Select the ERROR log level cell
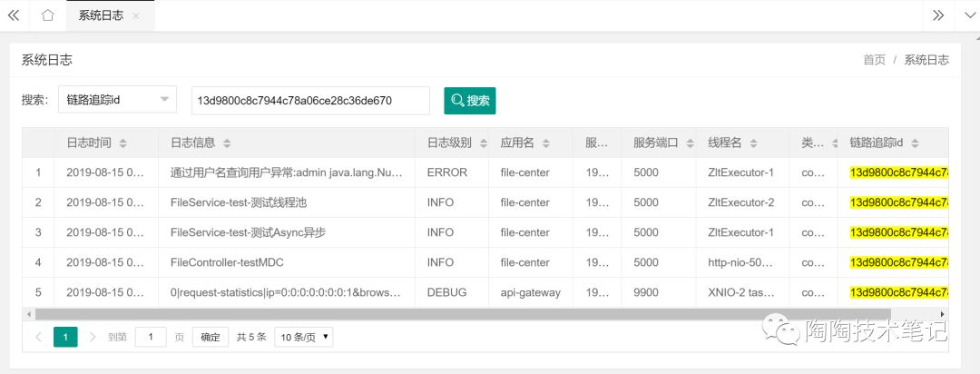Screen dimensions: 980x374 (x=446, y=172)
